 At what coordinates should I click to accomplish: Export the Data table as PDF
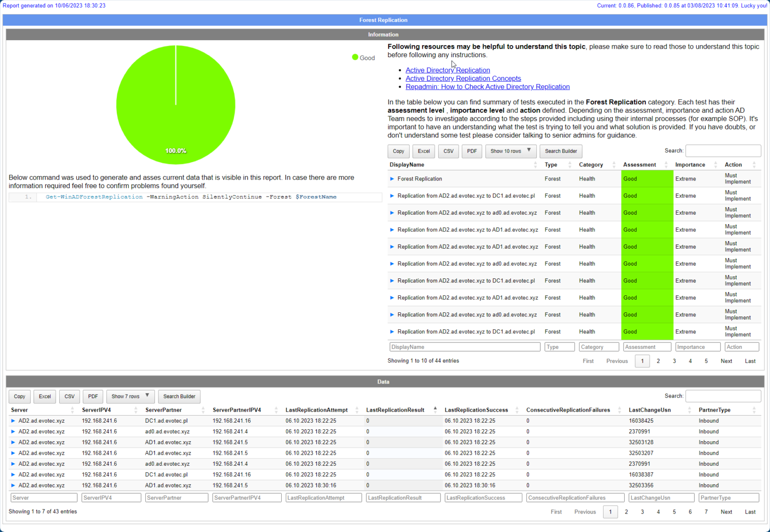[93, 396]
